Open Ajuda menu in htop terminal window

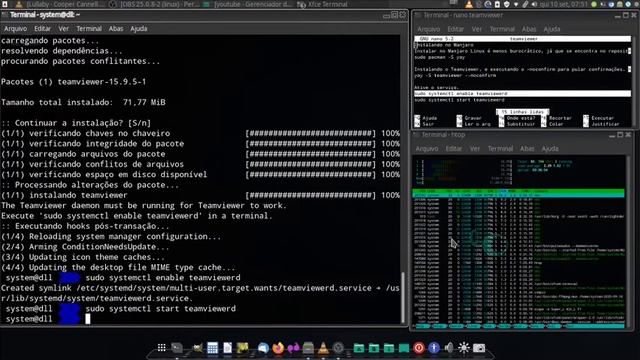pos(550,149)
